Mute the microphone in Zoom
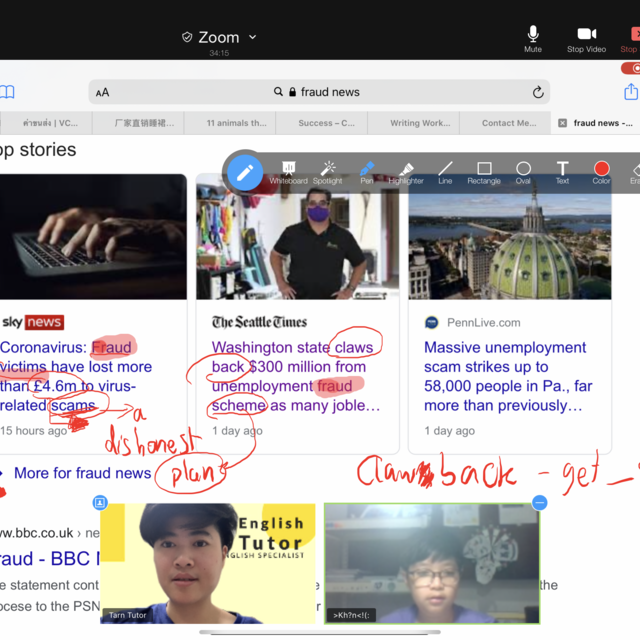Image resolution: width=640 pixels, height=640 pixels. point(533,39)
